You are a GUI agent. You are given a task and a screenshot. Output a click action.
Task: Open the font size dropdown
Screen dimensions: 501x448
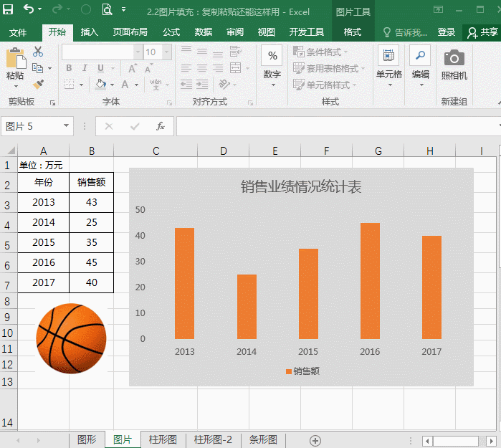pos(166,52)
